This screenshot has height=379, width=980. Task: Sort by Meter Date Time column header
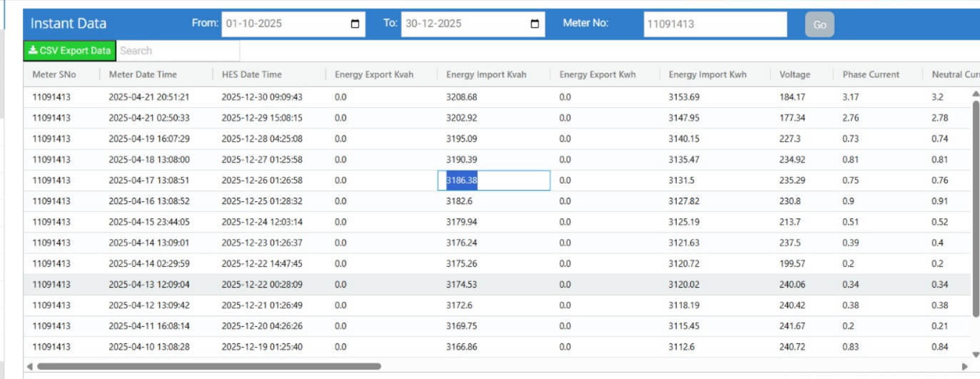tap(143, 74)
